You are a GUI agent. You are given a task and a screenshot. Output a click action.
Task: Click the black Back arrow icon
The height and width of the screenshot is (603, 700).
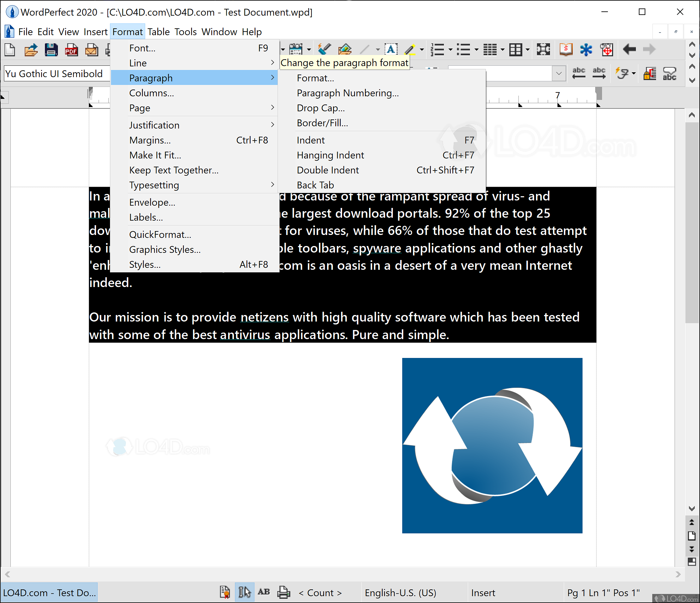click(x=629, y=50)
